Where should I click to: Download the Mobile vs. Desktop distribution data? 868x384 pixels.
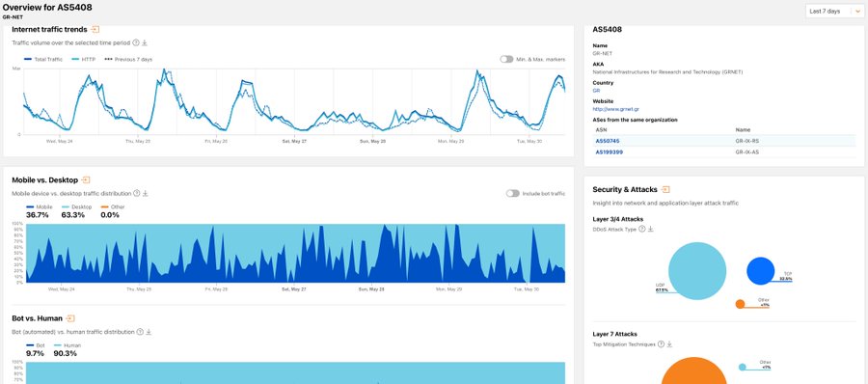click(146, 193)
